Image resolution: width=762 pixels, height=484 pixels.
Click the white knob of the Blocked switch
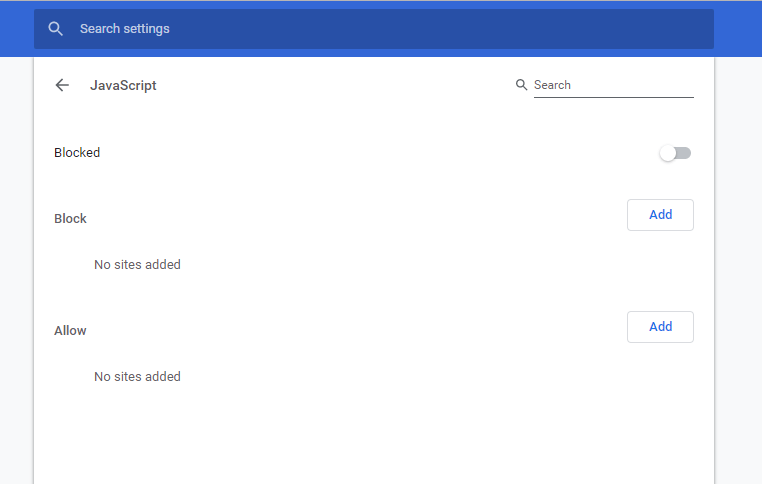click(668, 153)
